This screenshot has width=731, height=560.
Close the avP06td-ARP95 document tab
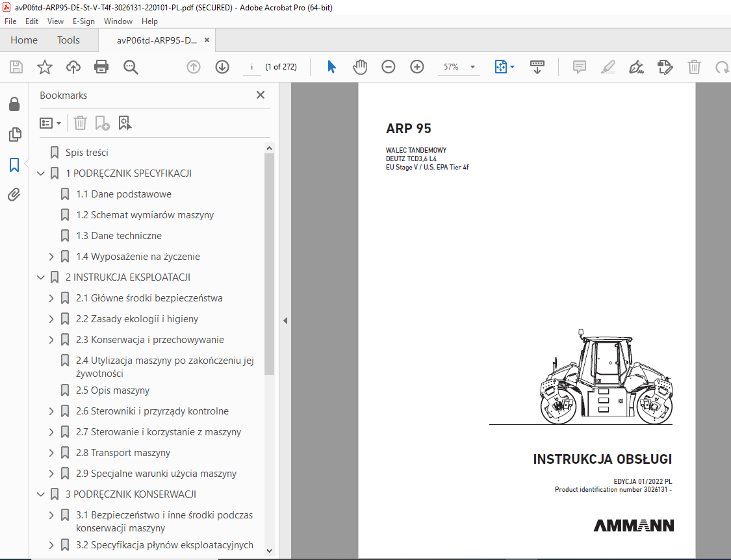(207, 40)
